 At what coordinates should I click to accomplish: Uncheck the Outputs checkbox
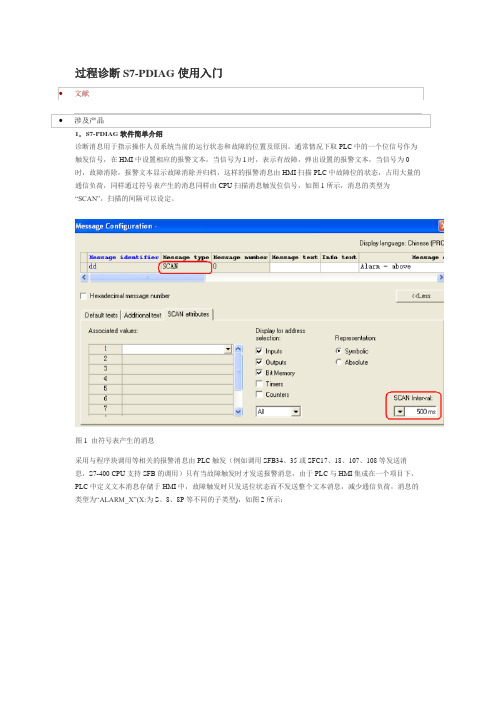click(x=259, y=362)
